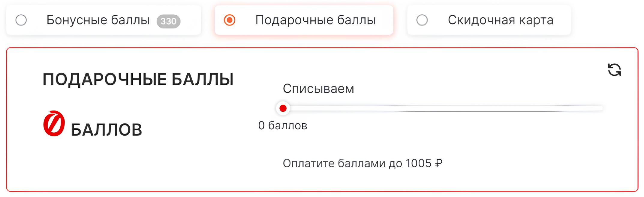Click the ПОДАРОЧНЫЕ БАЛЛЫ heading
This screenshot has height=197, width=644.
(138, 80)
